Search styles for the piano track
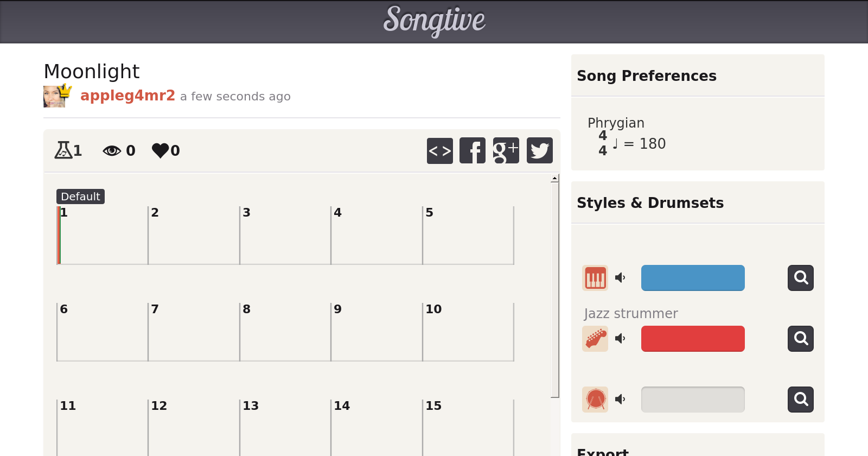 pyautogui.click(x=800, y=278)
